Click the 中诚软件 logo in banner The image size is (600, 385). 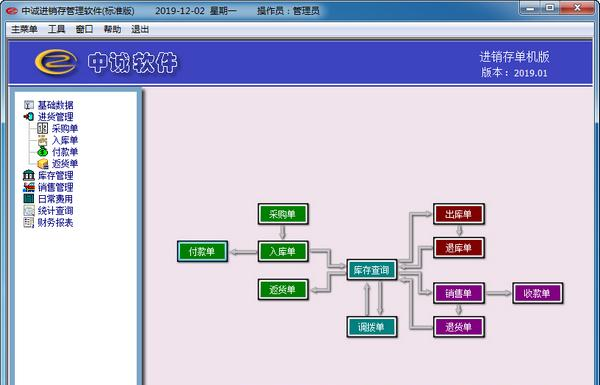tap(106, 62)
